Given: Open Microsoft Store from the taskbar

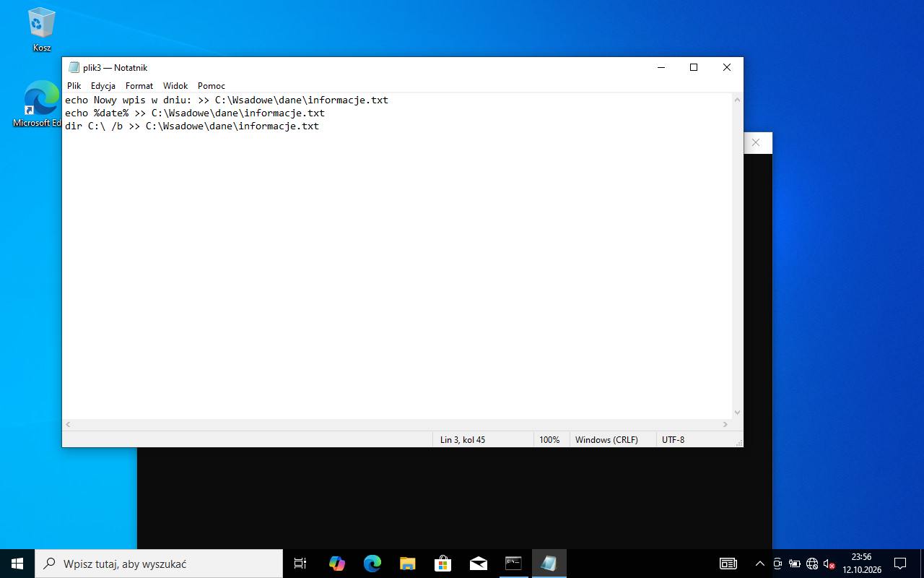Looking at the screenshot, I should pos(443,564).
